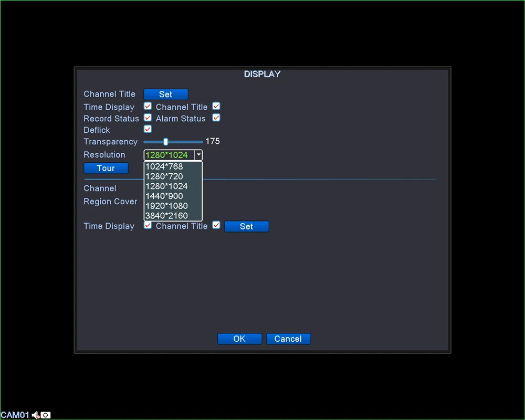Open the Tour settings button
Viewport: 525px width, 420px height.
click(x=106, y=168)
